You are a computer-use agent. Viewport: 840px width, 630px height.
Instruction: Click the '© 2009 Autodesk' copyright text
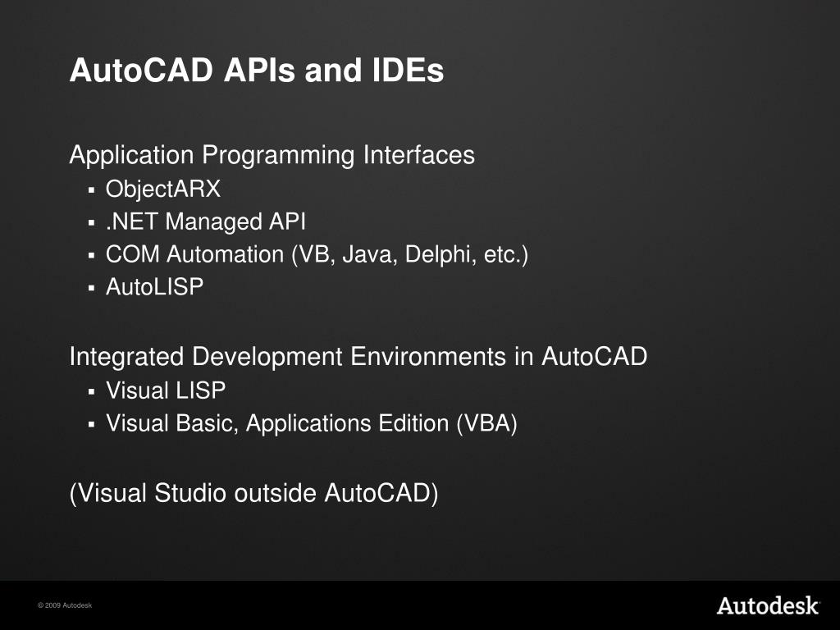click(x=65, y=605)
